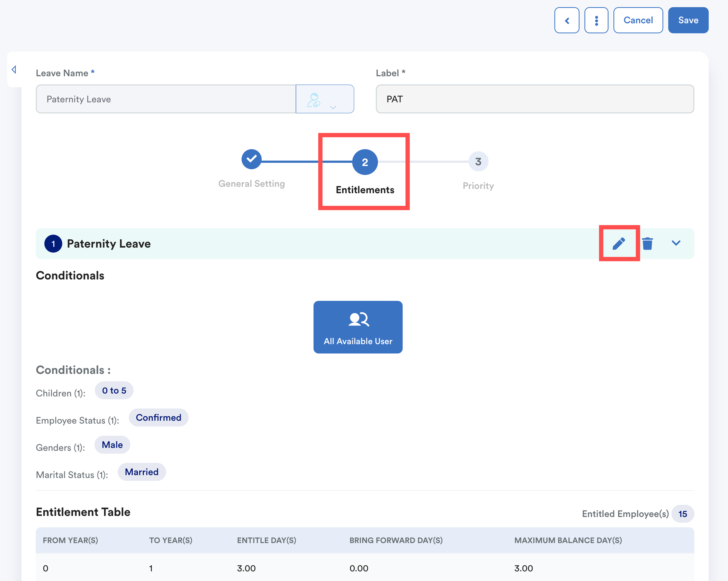Screen dimensions: 728x581
Task: Collapse the side panel triangle arrow
Action: tap(14, 69)
